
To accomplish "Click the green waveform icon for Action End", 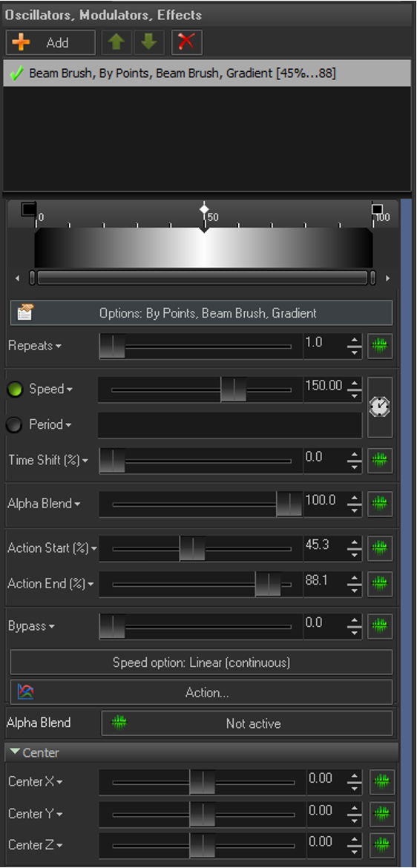I will click(x=380, y=583).
